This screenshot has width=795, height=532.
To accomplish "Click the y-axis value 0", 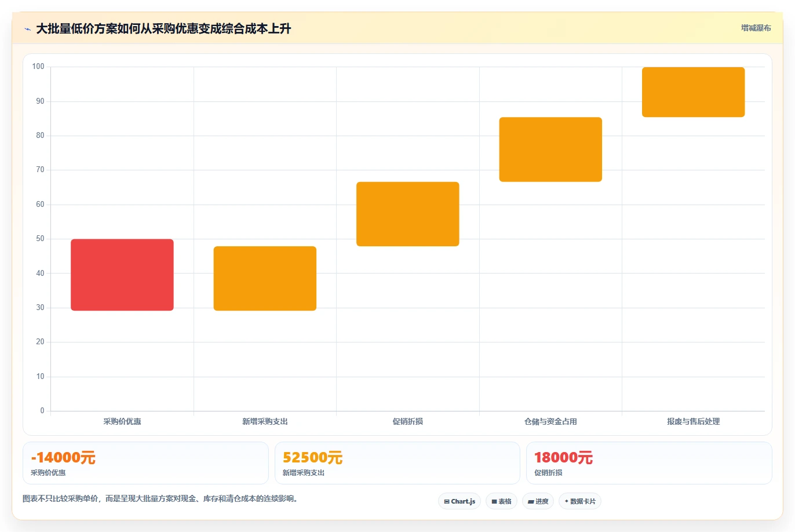I will click(x=42, y=411).
